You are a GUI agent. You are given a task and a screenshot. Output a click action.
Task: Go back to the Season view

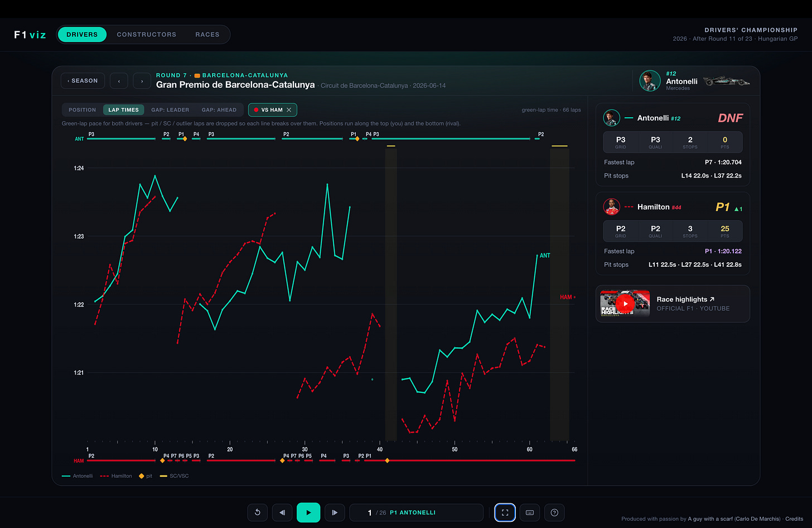[x=83, y=81]
